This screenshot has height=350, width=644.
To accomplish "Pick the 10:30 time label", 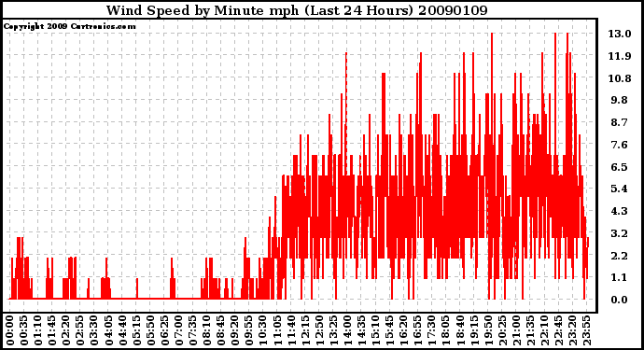I will 263,330.
